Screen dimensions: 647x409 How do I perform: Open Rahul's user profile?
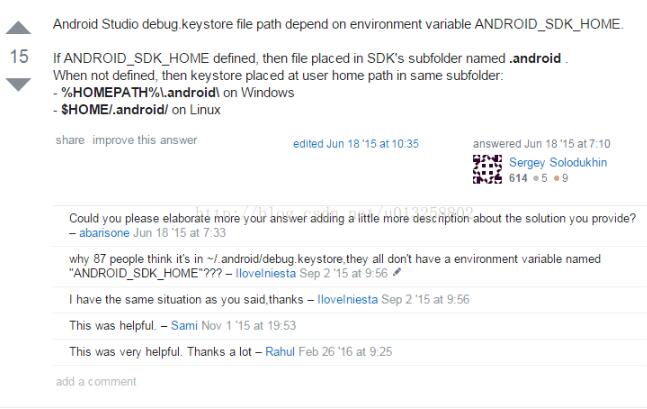[x=281, y=352]
